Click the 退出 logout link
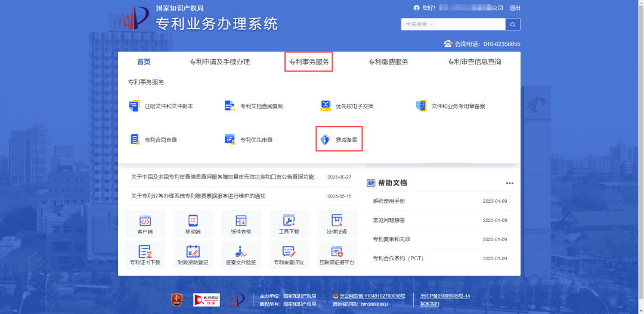The width and height of the screenshot is (644, 314). pyautogui.click(x=515, y=8)
